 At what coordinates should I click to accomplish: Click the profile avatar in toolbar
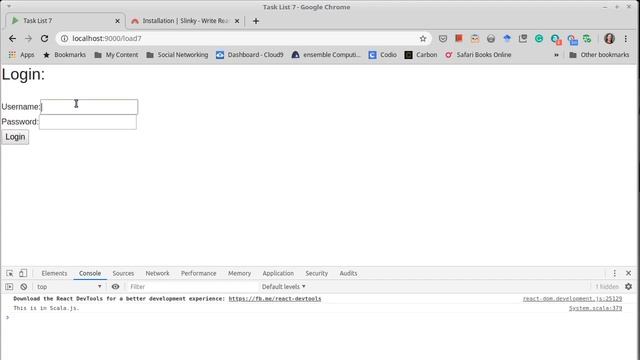click(x=609, y=38)
